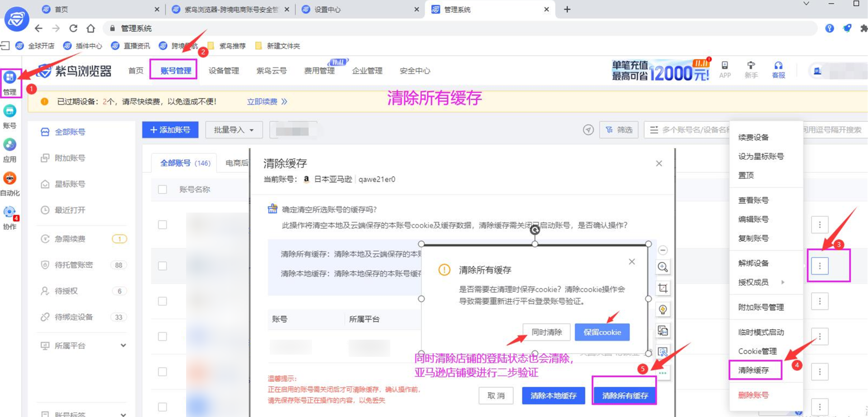Click the 保留cookie button

click(x=602, y=332)
